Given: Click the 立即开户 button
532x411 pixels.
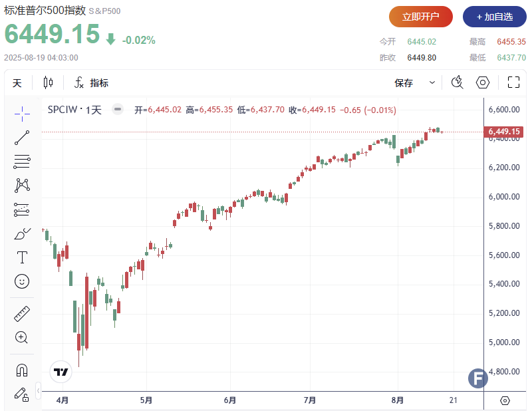Looking at the screenshot, I should point(421,17).
